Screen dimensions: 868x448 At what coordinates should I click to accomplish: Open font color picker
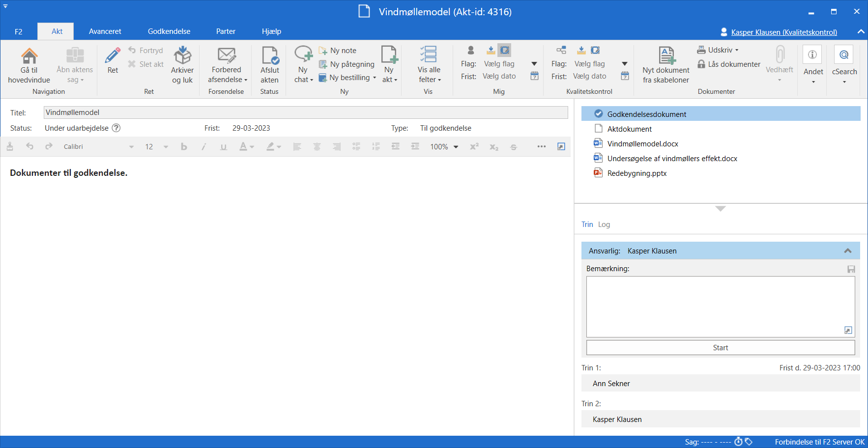coord(246,146)
